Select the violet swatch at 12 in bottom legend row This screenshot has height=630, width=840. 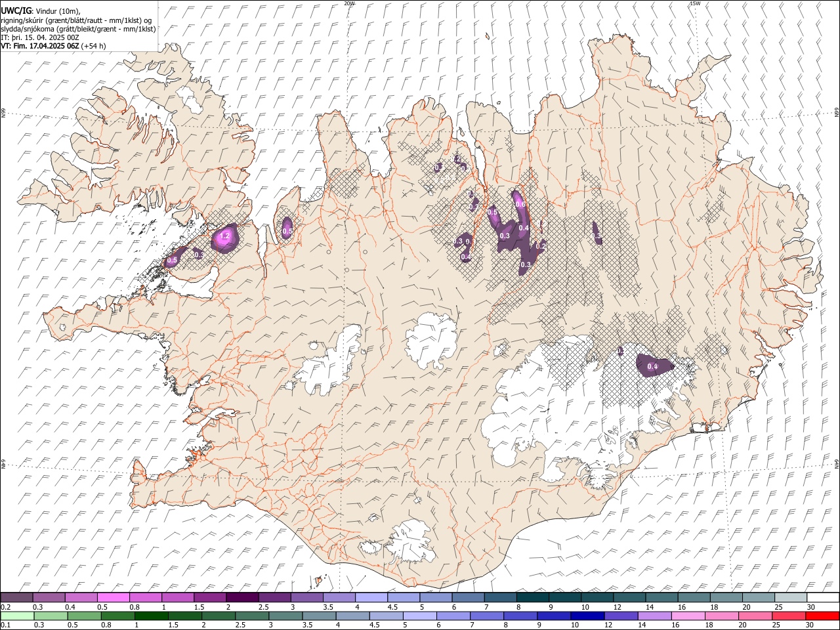621,616
